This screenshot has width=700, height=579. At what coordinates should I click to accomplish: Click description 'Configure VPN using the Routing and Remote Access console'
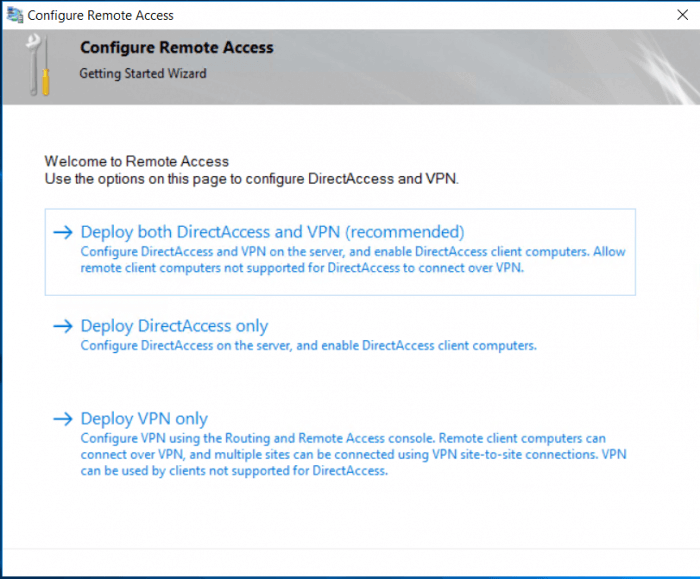(x=353, y=454)
